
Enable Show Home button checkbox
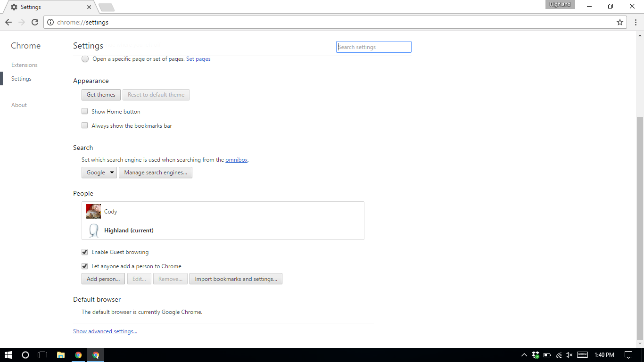pyautogui.click(x=85, y=111)
